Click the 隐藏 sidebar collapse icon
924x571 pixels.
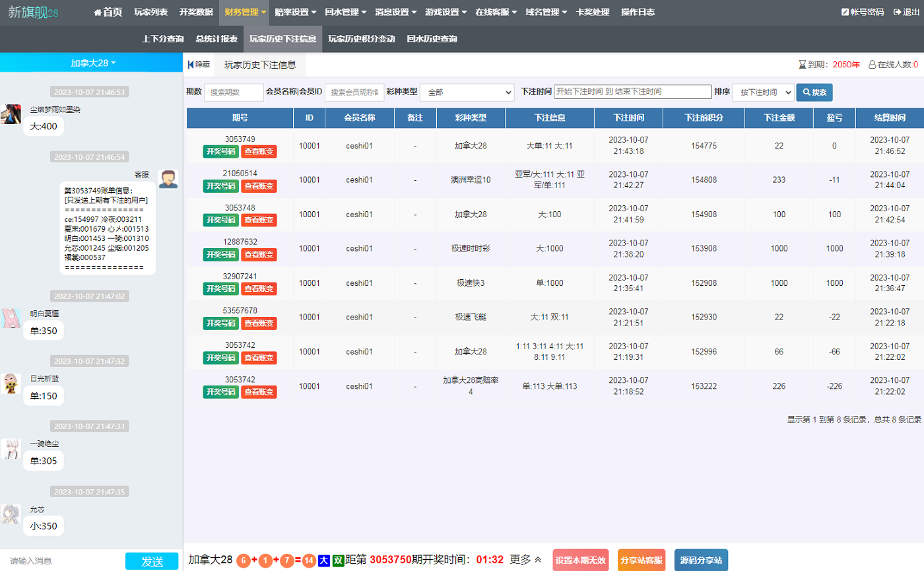tap(191, 65)
